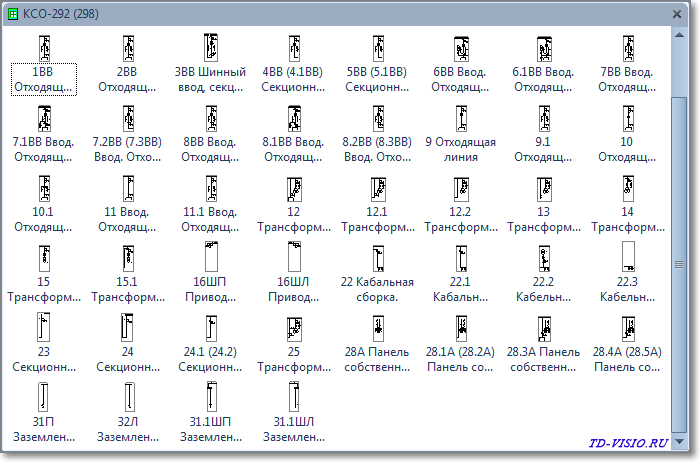Screen dimensions: 700x462
Task: Pick the 7.1ВВ Ввод. shape
Action: [43, 134]
